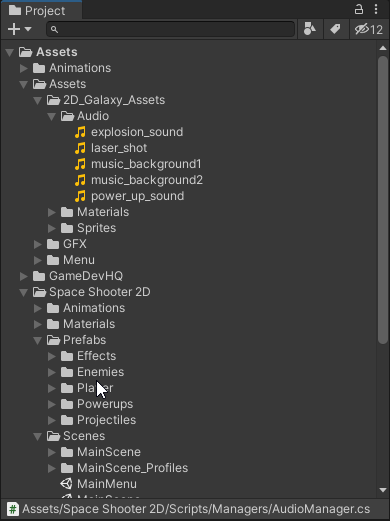Click the vertical scrollbar thumb
Screen dimensions: 390x521
click(383, 199)
